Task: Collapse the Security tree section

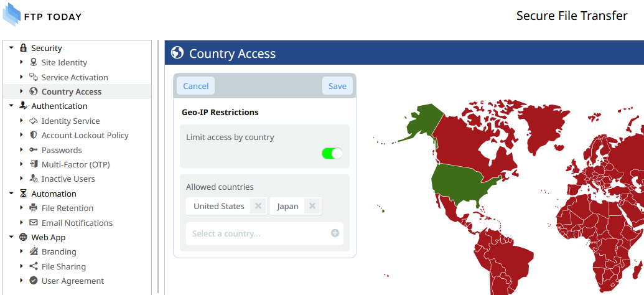Action: (11, 48)
